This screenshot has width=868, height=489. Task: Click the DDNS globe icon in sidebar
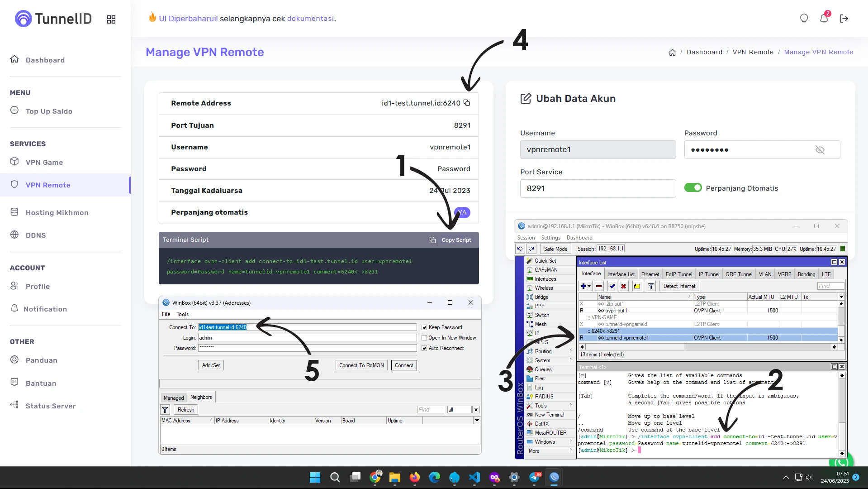14,235
